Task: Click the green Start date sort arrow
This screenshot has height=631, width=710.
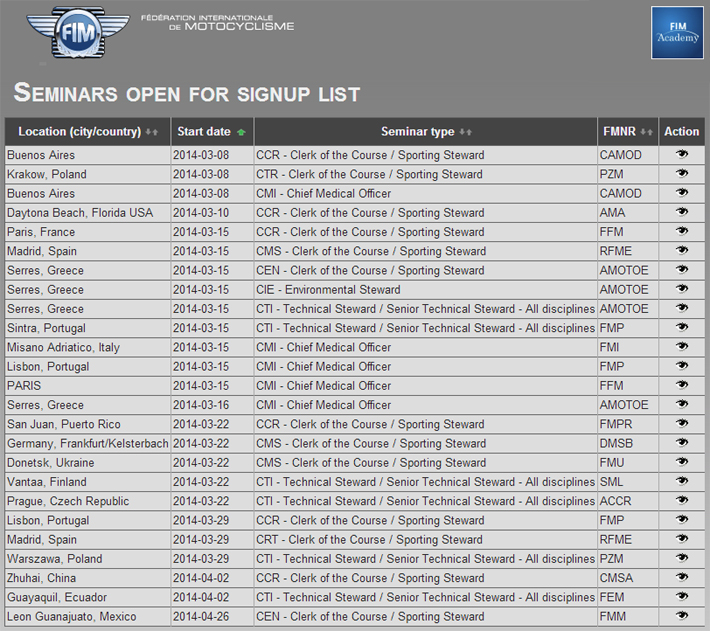Action: 241,132
